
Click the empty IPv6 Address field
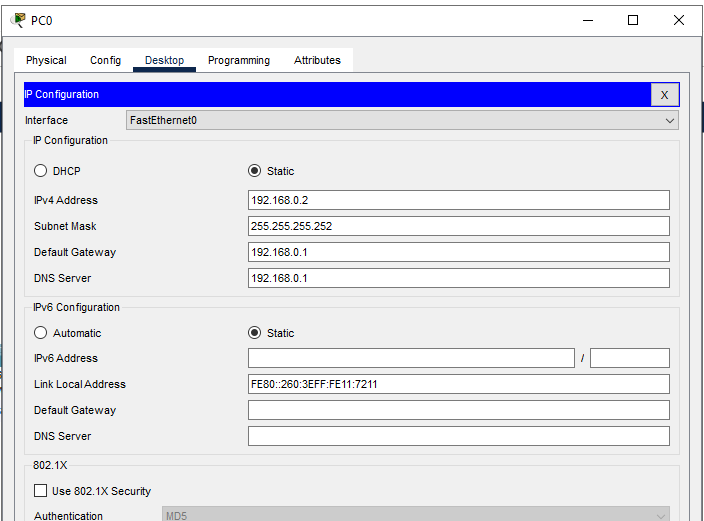(411, 358)
